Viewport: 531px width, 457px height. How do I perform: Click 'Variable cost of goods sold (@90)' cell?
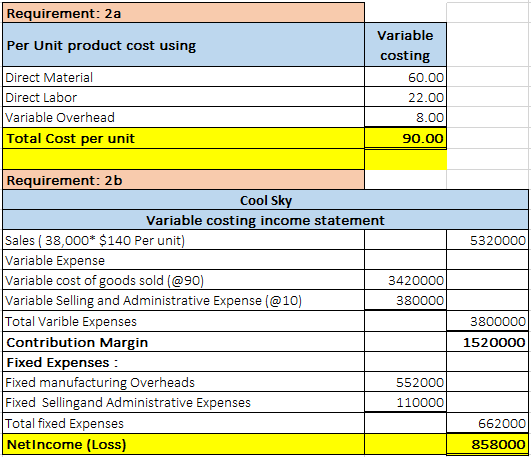tap(184, 280)
